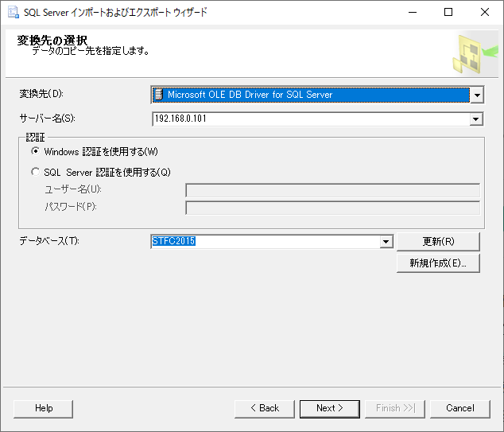The image size is (504, 432).
Task: Select SQL Server 認証を使用する radio button
Action: 35,172
